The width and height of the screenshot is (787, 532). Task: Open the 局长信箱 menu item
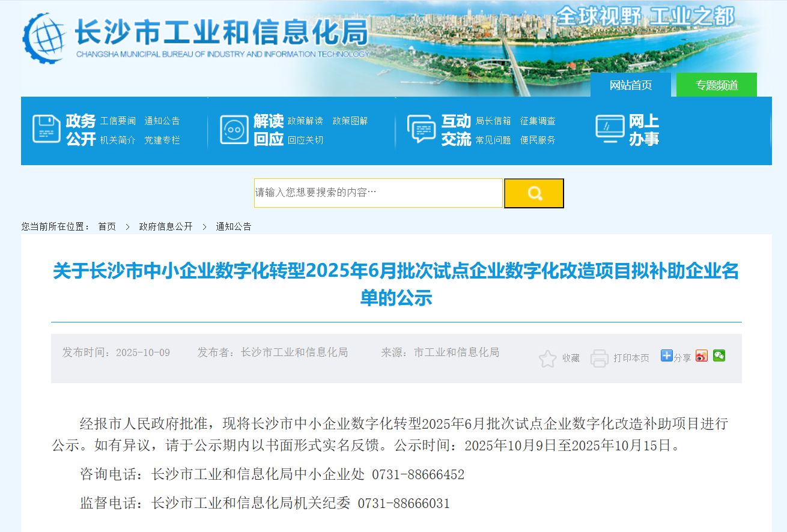492,120
